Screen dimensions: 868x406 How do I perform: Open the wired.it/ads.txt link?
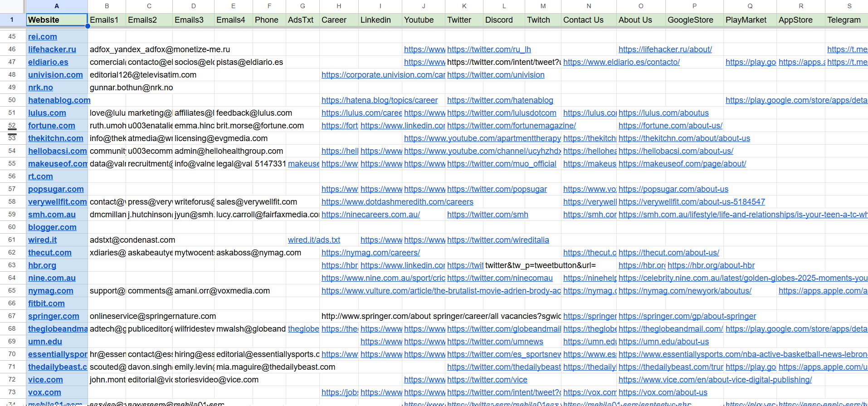pyautogui.click(x=313, y=240)
